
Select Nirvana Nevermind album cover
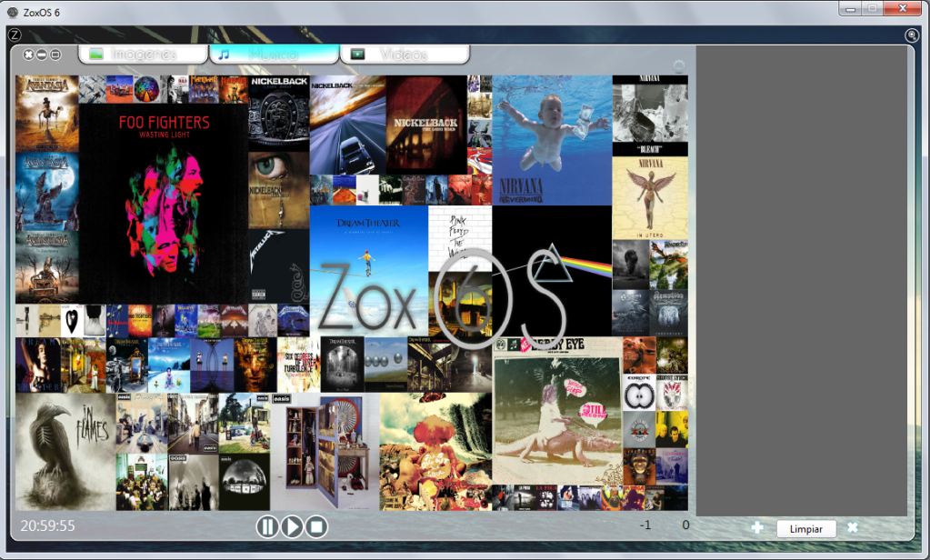[552, 141]
